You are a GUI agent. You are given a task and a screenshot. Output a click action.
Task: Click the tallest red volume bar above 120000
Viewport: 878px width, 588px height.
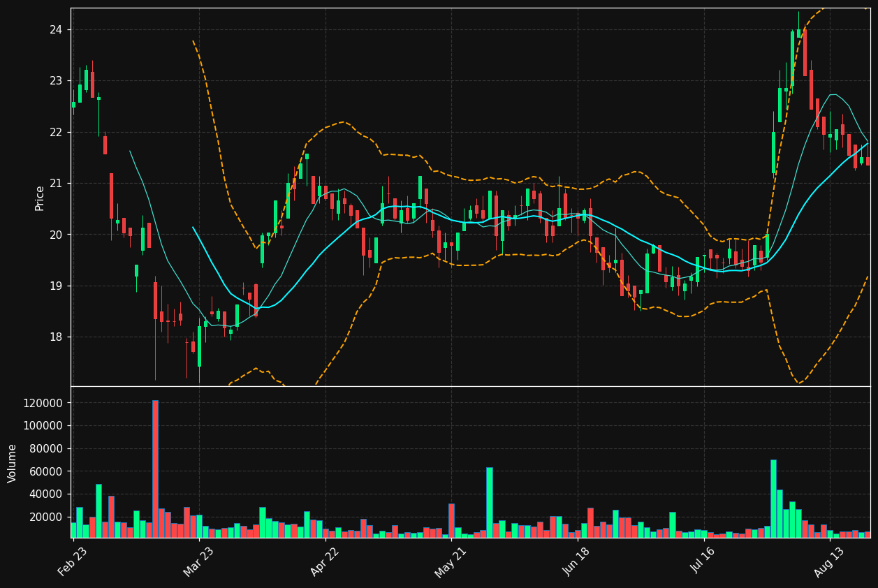(x=155, y=469)
